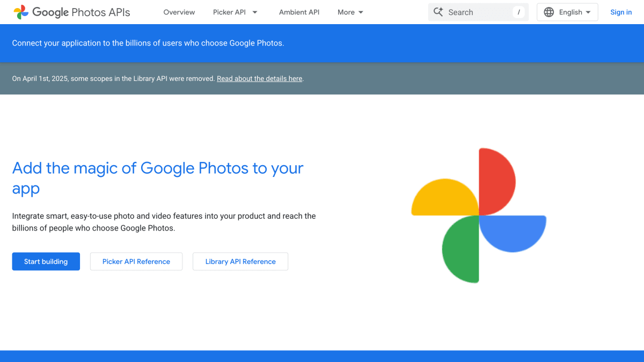
Task: Click the large Google Photos pinwheel illustration
Action: click(x=479, y=215)
